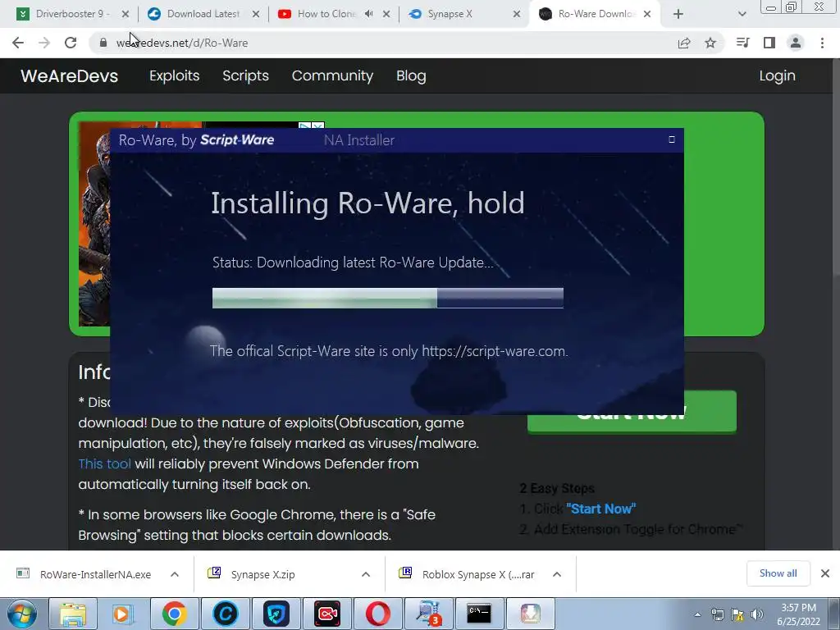The height and width of the screenshot is (630, 840).
Task: Open Windows Explorer from the taskbar
Action: point(72,614)
